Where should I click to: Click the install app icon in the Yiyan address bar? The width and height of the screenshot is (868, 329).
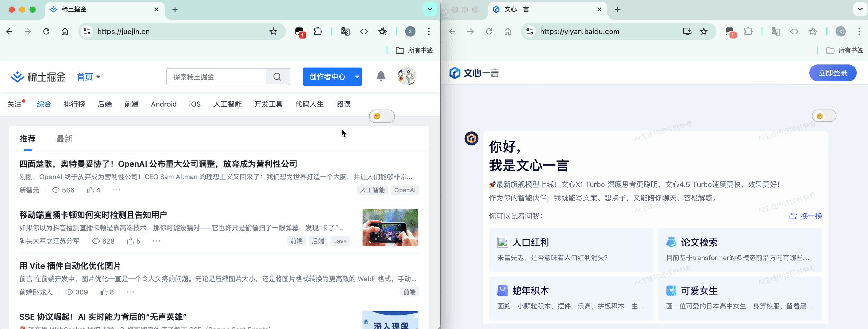click(687, 32)
